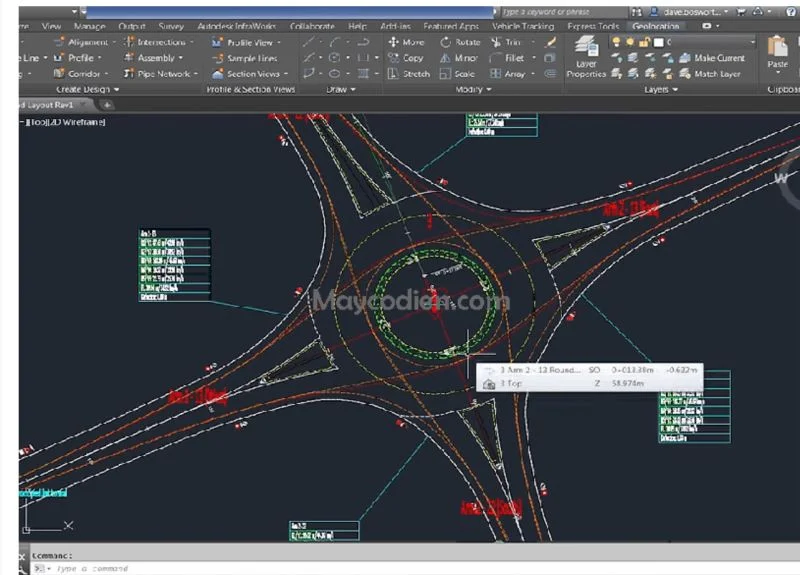800x575 pixels.
Task: Activate the Array command
Action: (508, 73)
